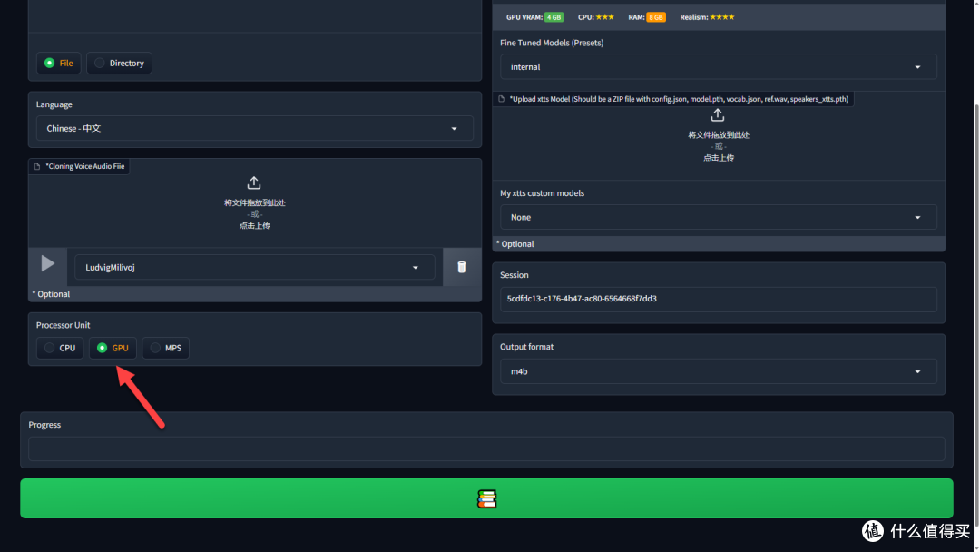Click the books icon convert button

(486, 498)
